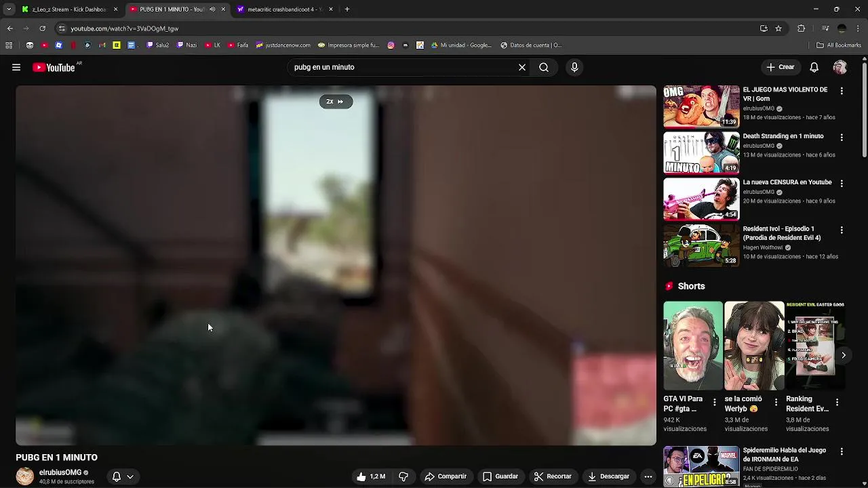Play the GTA VI Para PC short
The image size is (868, 488).
tap(692, 346)
